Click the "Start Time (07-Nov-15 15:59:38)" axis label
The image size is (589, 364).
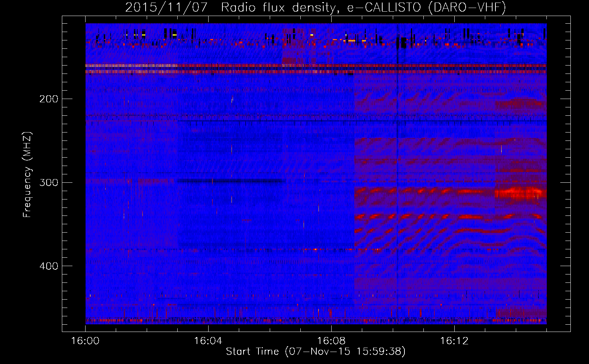click(316, 352)
